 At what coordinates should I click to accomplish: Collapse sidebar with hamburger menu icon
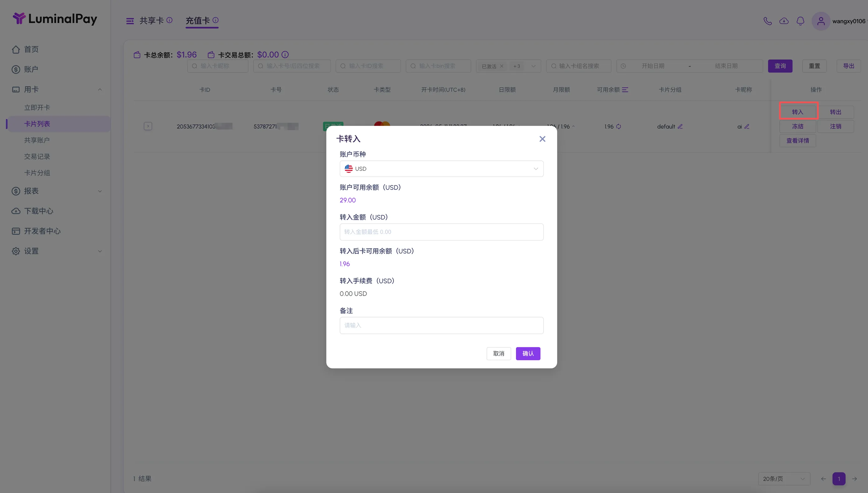coord(130,21)
